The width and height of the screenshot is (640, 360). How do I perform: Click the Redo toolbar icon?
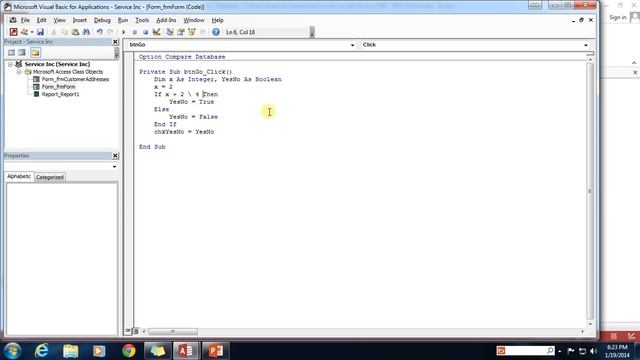(x=110, y=32)
